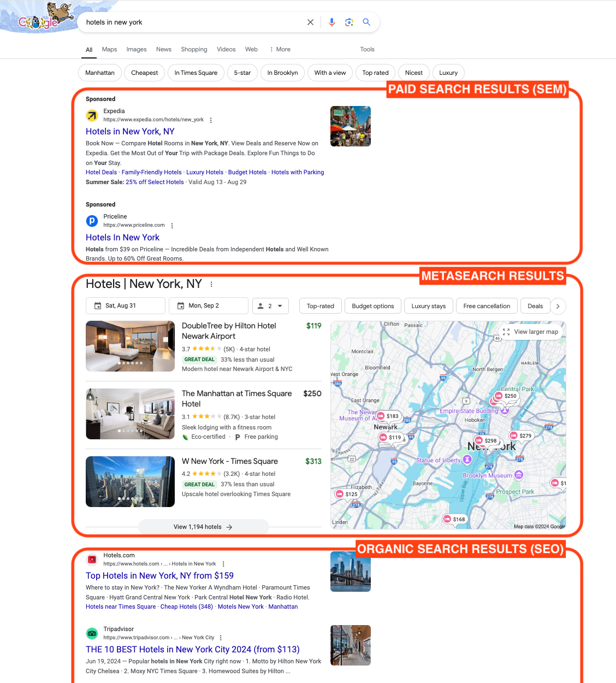Switch to the Web tab

251,49
